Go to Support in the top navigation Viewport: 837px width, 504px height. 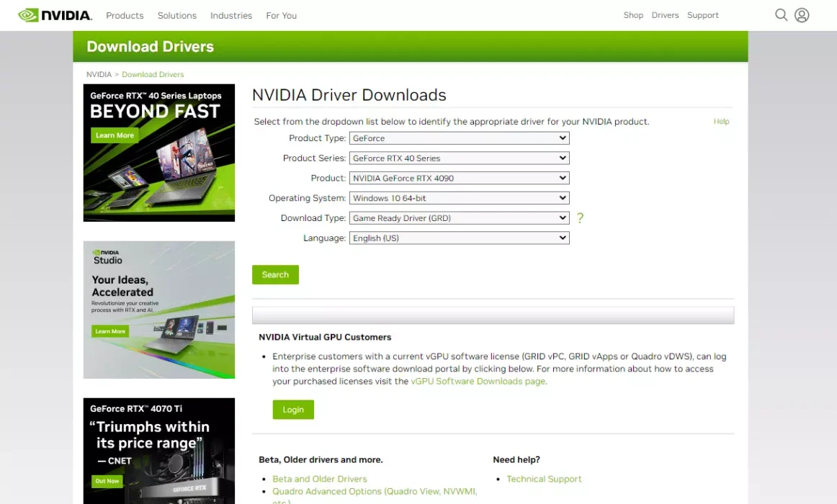(x=703, y=15)
